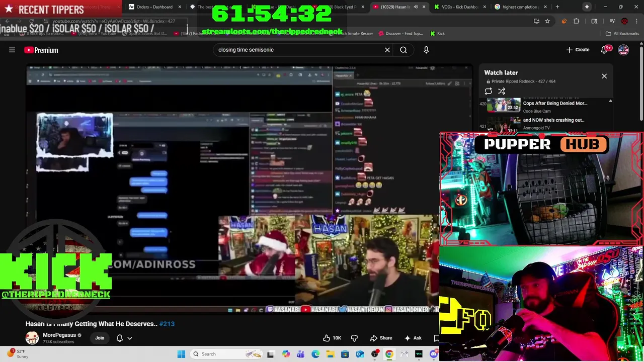
Task: Open Task View on taskbar
Action: click(271, 354)
